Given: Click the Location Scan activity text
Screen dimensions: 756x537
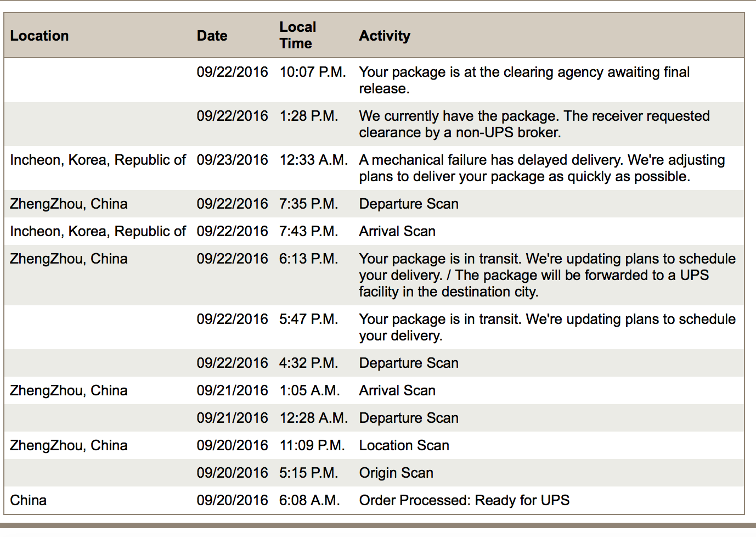Looking at the screenshot, I should 404,445.
